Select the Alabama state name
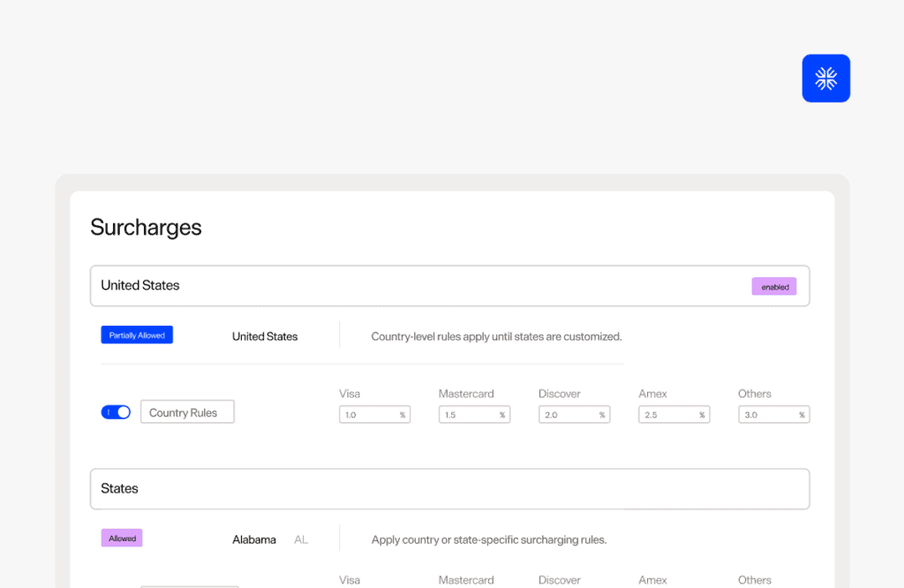Viewport: 904px width, 588px height. point(254,539)
